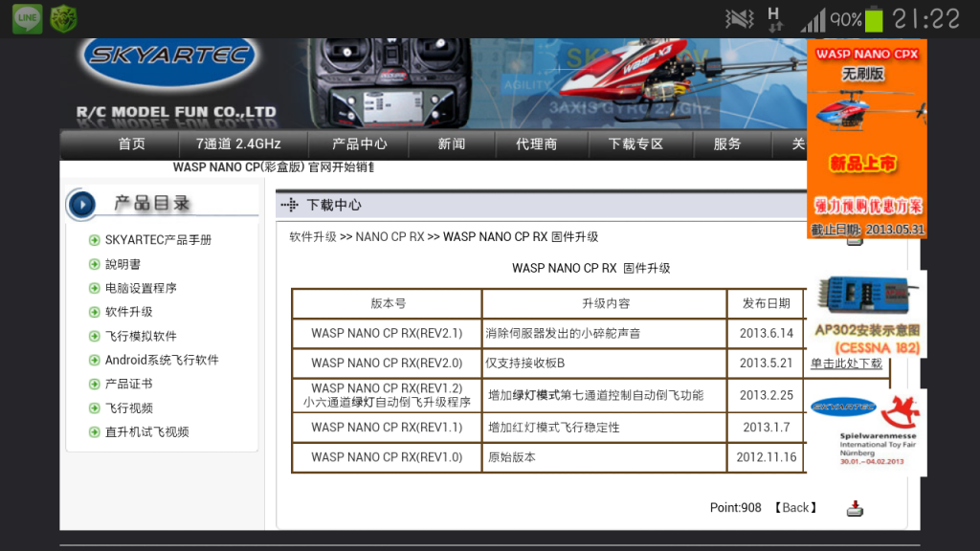The width and height of the screenshot is (980, 551).
Task: Tap the signal strength status icon
Action: pos(813,20)
